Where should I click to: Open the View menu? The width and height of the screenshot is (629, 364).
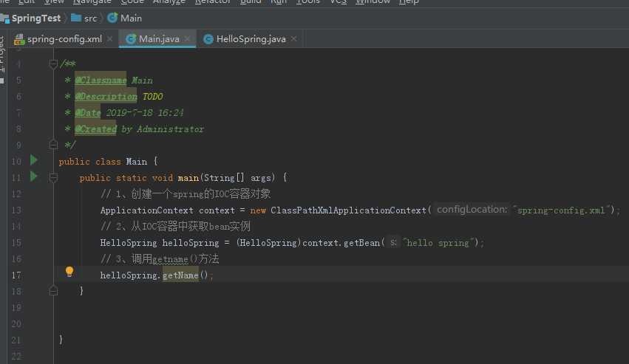(54, 1)
